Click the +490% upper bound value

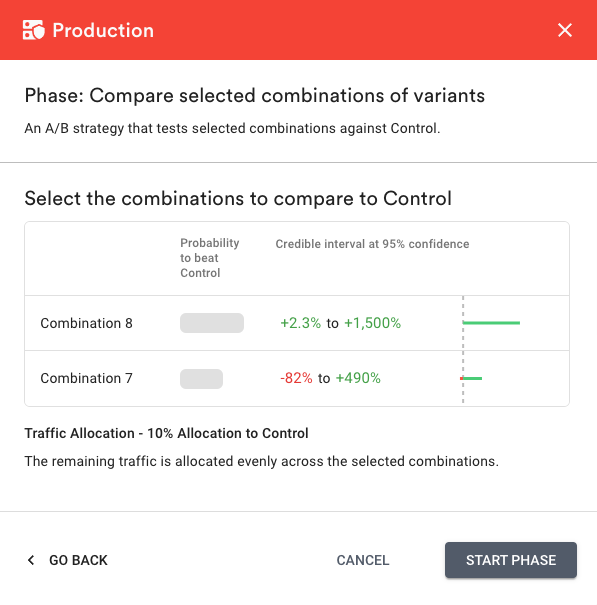coord(358,378)
